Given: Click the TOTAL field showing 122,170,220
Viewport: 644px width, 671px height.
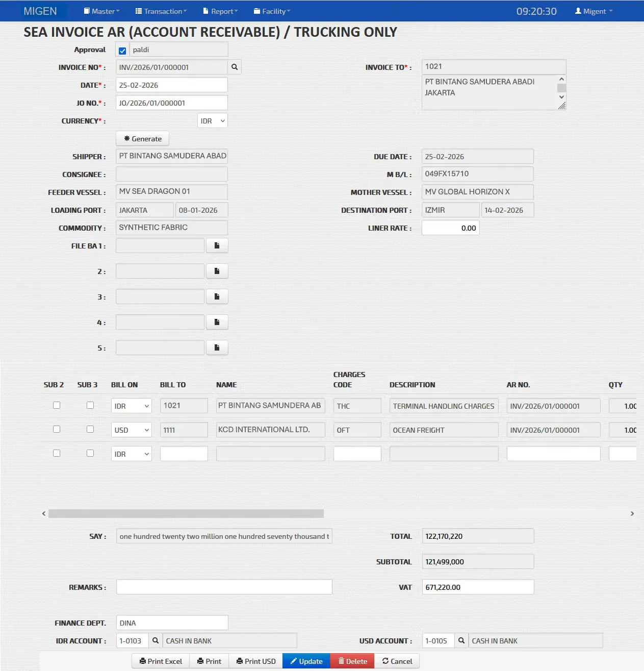Looking at the screenshot, I should (478, 536).
